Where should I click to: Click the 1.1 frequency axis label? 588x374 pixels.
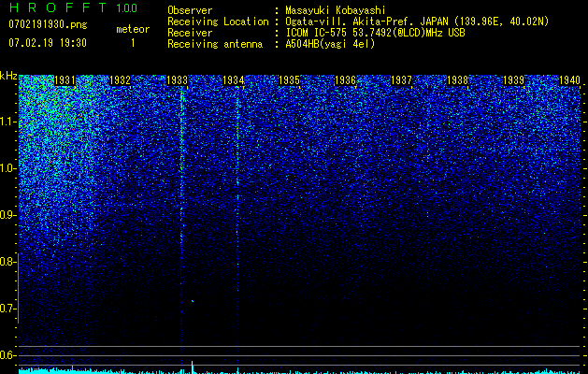point(7,122)
